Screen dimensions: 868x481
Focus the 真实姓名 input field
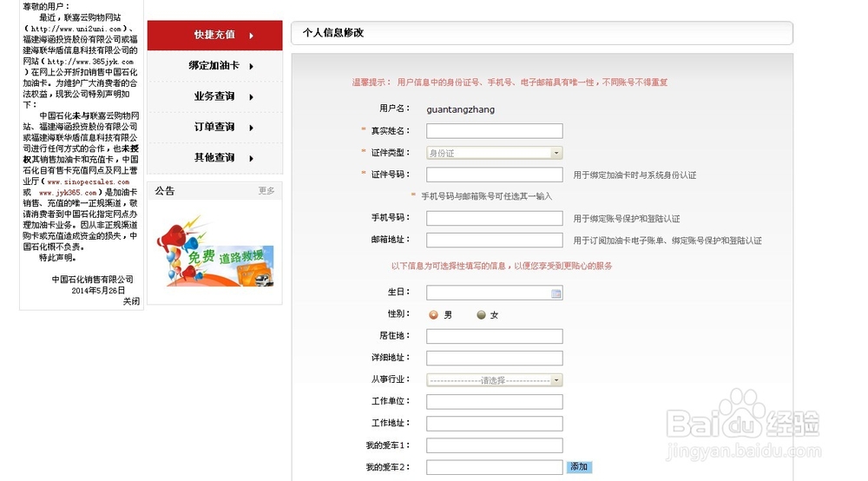[x=495, y=131]
